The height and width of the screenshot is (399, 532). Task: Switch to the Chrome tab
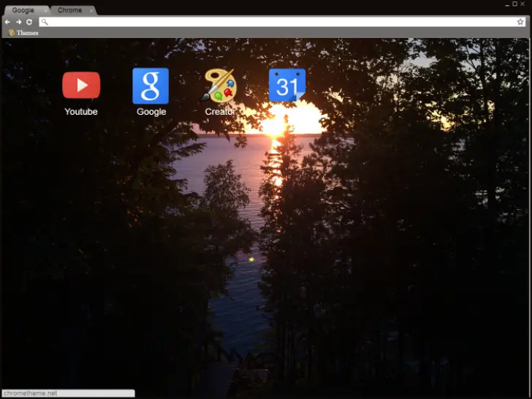tap(69, 10)
